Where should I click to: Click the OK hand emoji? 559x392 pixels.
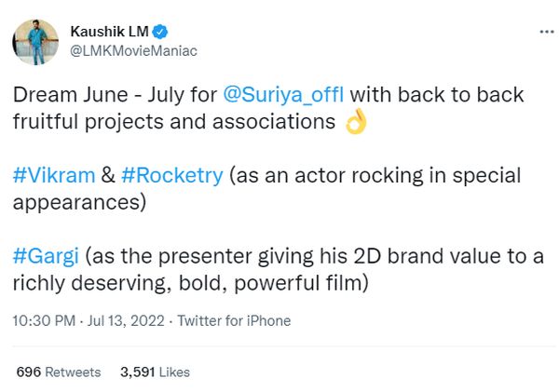click(x=356, y=122)
